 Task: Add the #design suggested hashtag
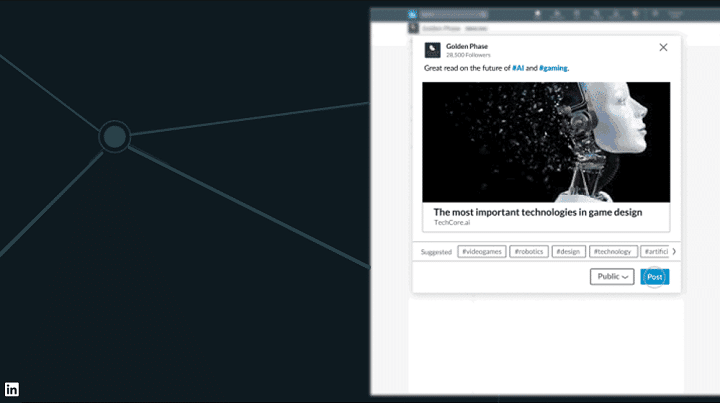[x=567, y=252]
